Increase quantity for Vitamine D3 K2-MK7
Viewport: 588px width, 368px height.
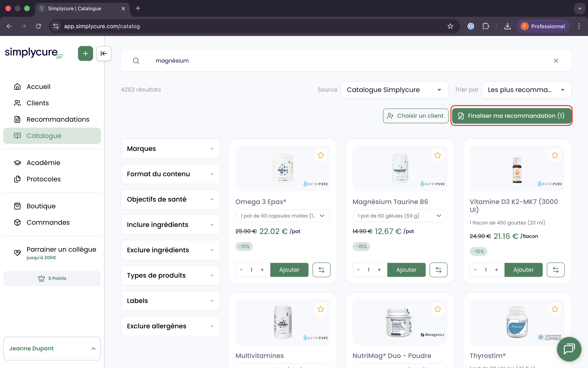[496, 270]
